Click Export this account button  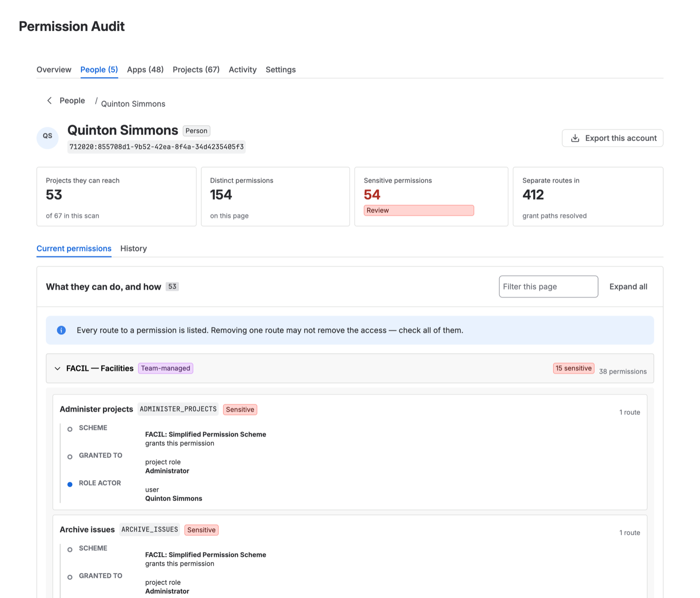pos(612,138)
